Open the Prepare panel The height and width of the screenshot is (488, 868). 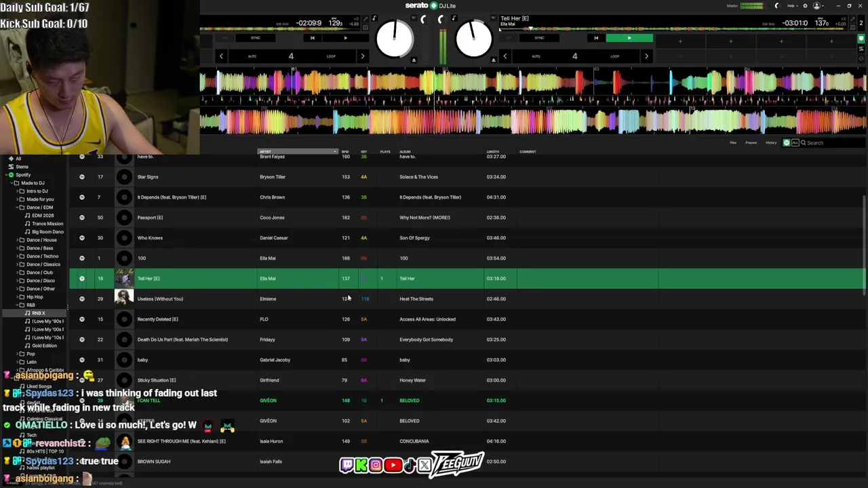pos(751,143)
